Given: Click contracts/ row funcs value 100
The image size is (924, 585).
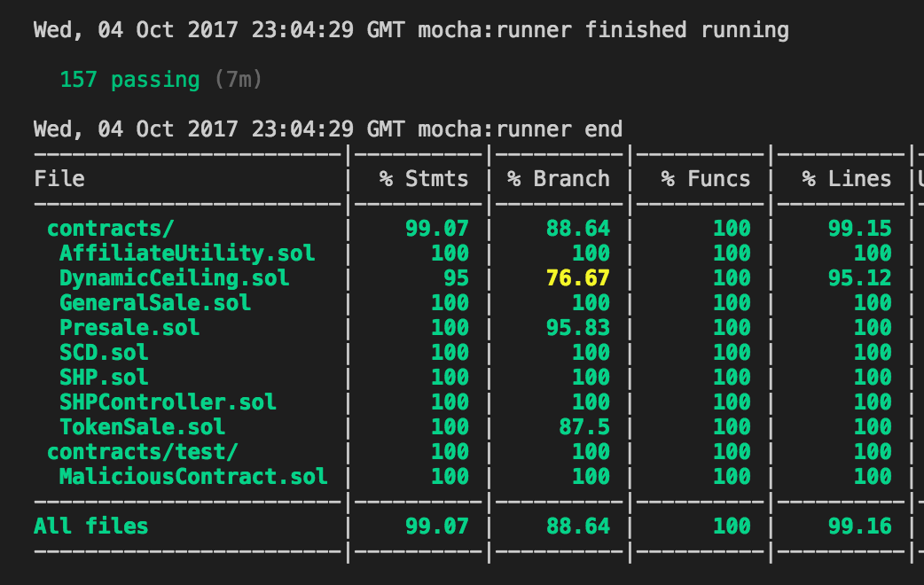Looking at the screenshot, I should [x=732, y=229].
